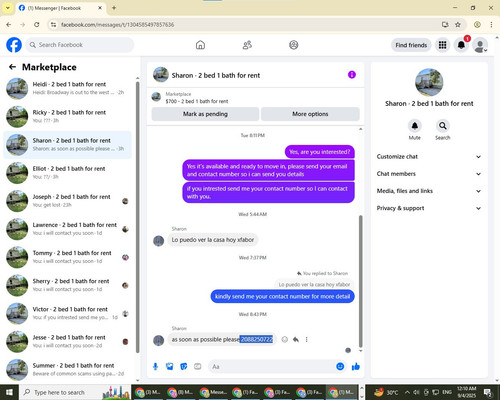Viewport: 500px width, 400px height.
Task: Click the 'Yes, are you interested?' message
Action: pos(320,152)
